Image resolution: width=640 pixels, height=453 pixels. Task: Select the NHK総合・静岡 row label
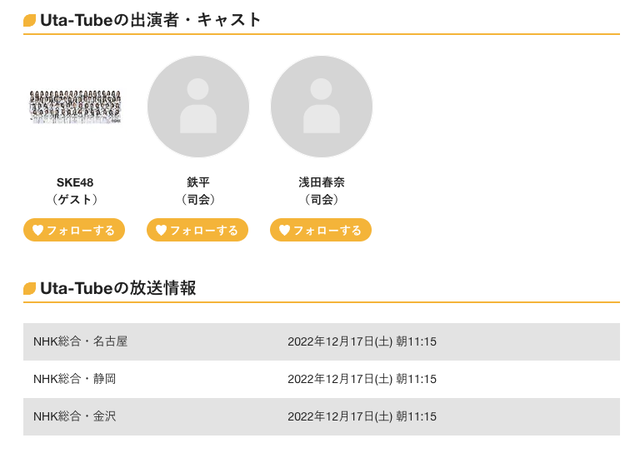[75, 379]
